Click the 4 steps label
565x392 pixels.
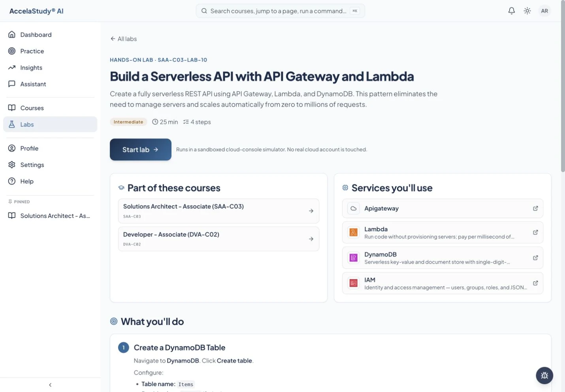coord(197,122)
